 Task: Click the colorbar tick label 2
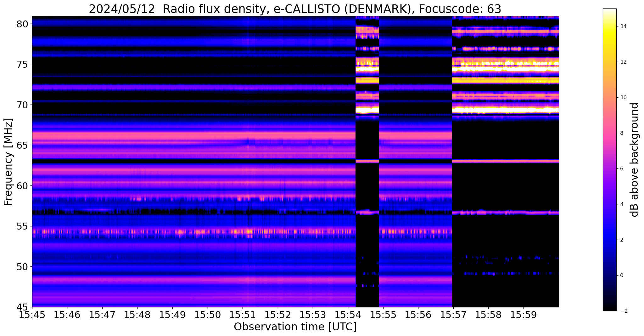(x=621, y=240)
